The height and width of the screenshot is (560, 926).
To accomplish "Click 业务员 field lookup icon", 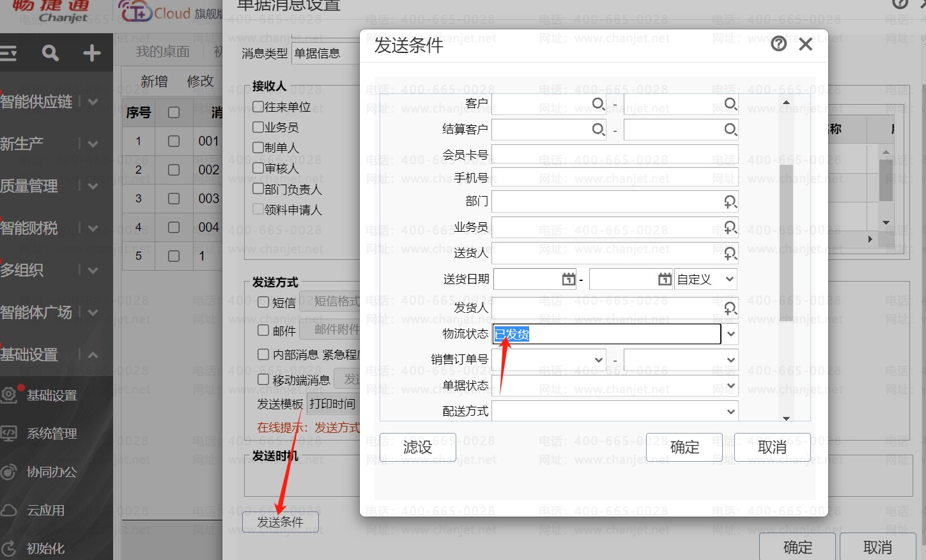I will click(730, 227).
